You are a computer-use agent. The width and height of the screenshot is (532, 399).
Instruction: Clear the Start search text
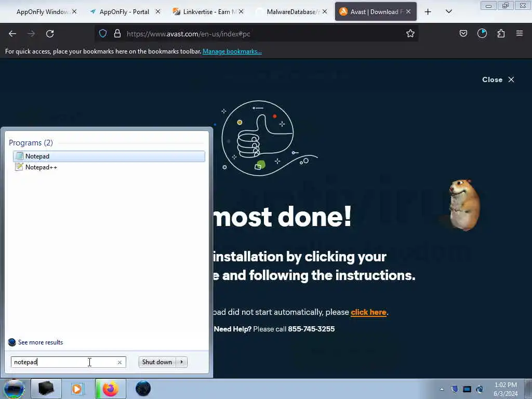click(119, 362)
